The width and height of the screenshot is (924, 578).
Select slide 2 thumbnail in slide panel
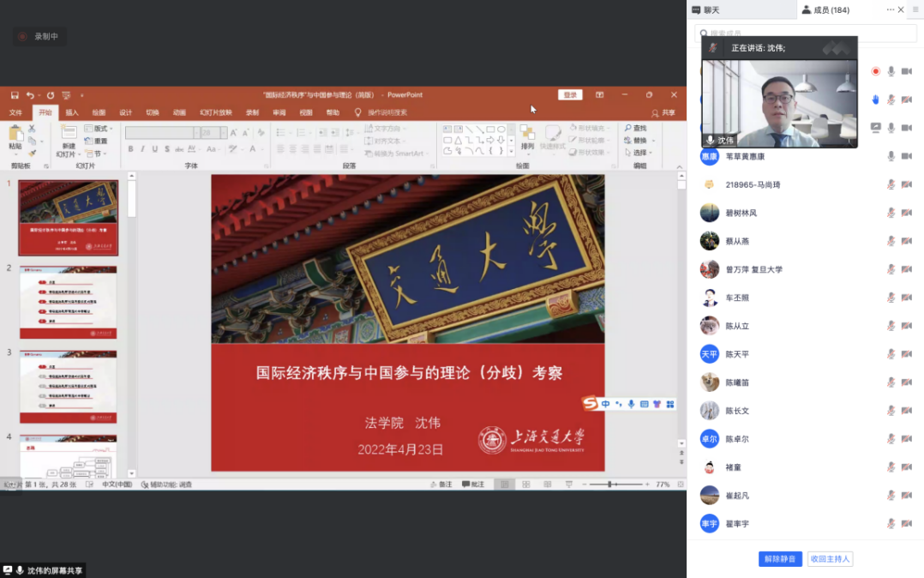[69, 302]
